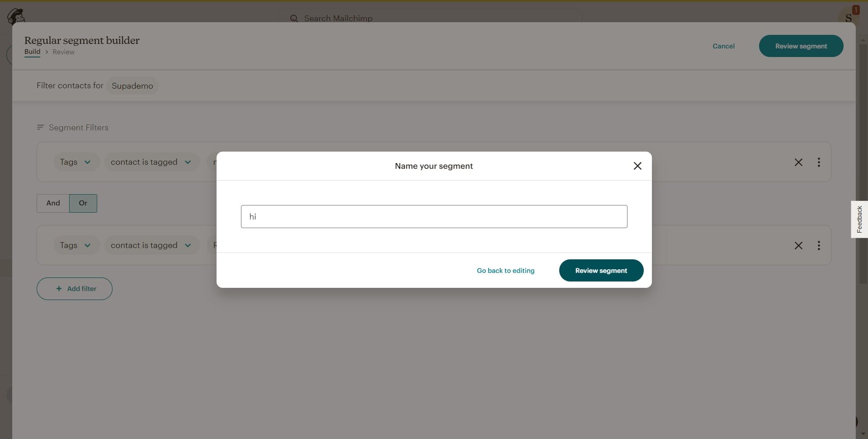
Task: Open the kebab menu on the second filter
Action: coord(819,245)
